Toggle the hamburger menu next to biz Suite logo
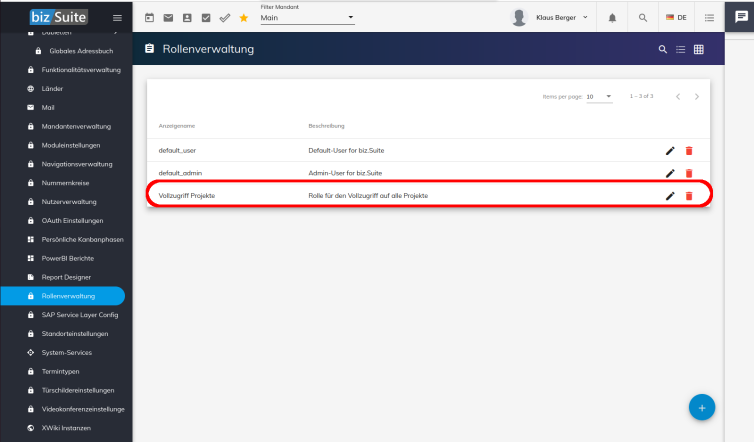The image size is (754, 442). pos(117,18)
